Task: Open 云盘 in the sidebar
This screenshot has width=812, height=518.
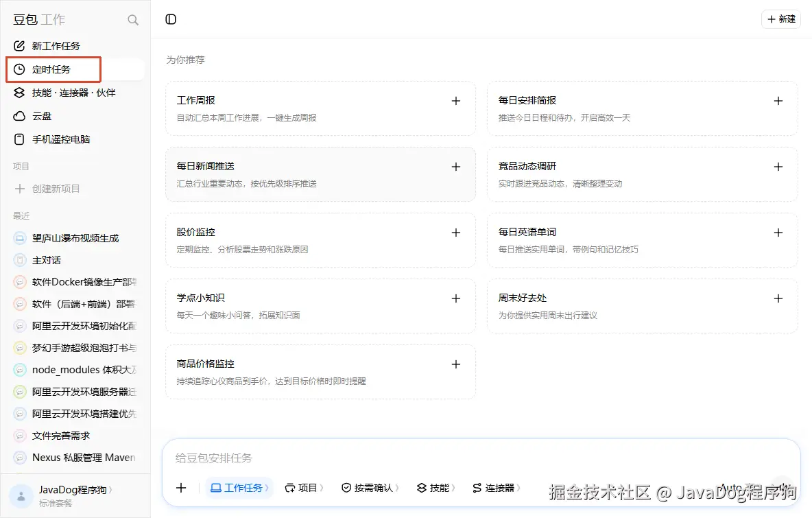Action: coord(75,116)
